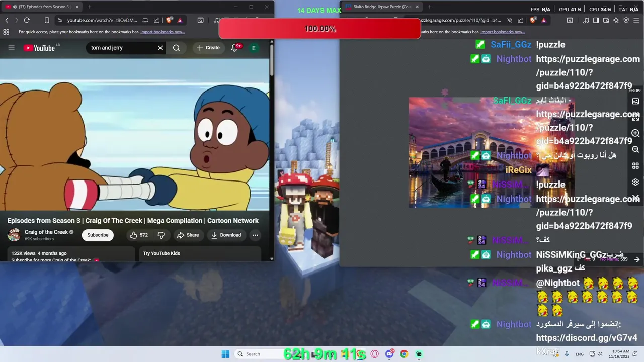Screen dimensions: 644x362
Task: Toggle sidebar panel in puzzle browser window
Action: tap(596, 20)
